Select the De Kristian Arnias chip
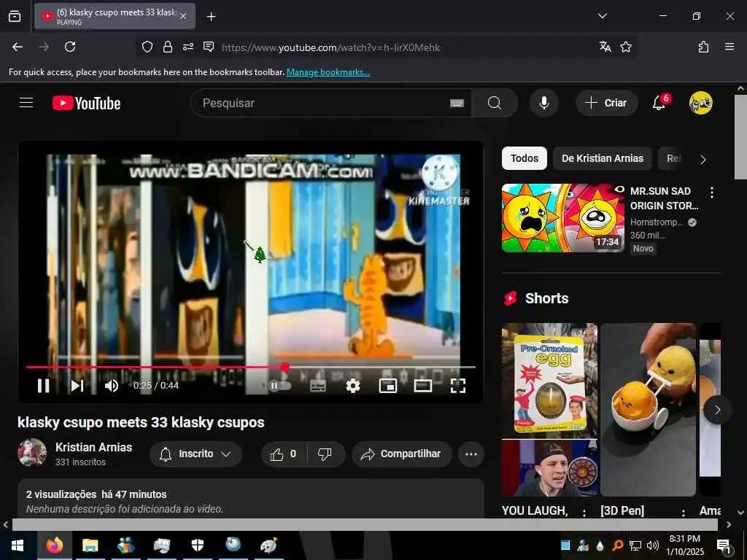 602,158
